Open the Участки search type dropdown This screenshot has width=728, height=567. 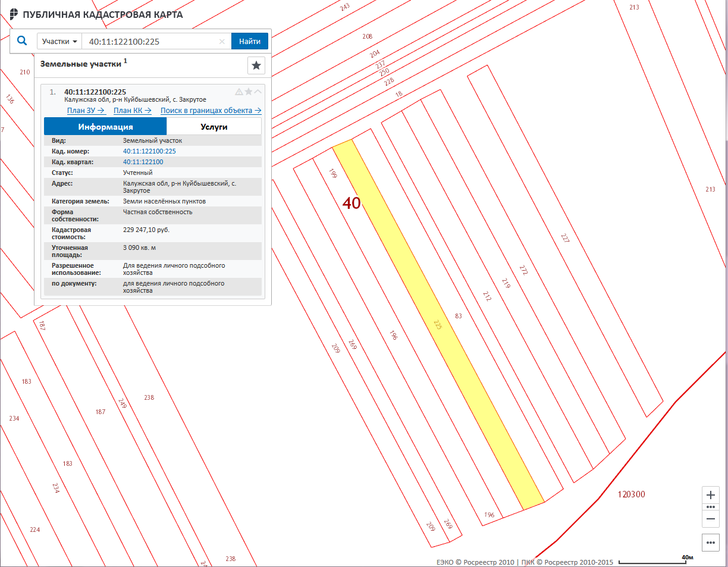tap(59, 42)
